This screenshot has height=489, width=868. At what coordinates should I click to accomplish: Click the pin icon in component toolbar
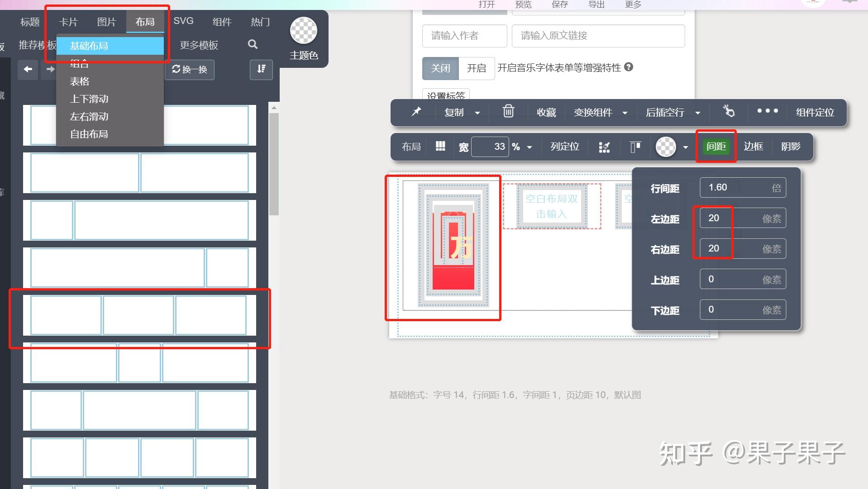click(416, 112)
